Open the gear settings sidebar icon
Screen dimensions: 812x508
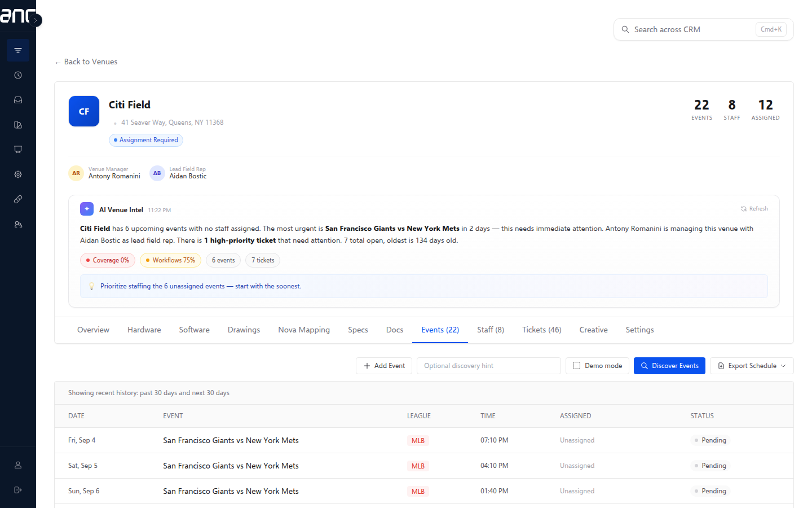[x=18, y=174]
